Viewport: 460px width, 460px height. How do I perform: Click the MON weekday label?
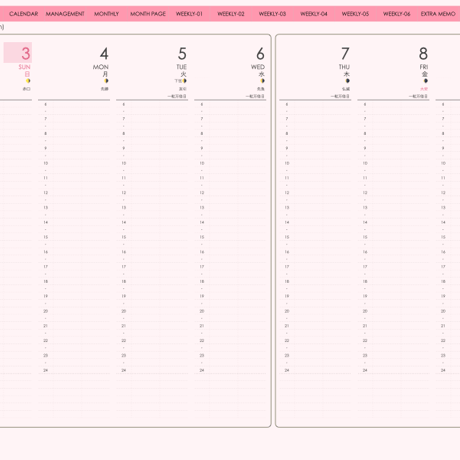(101, 67)
